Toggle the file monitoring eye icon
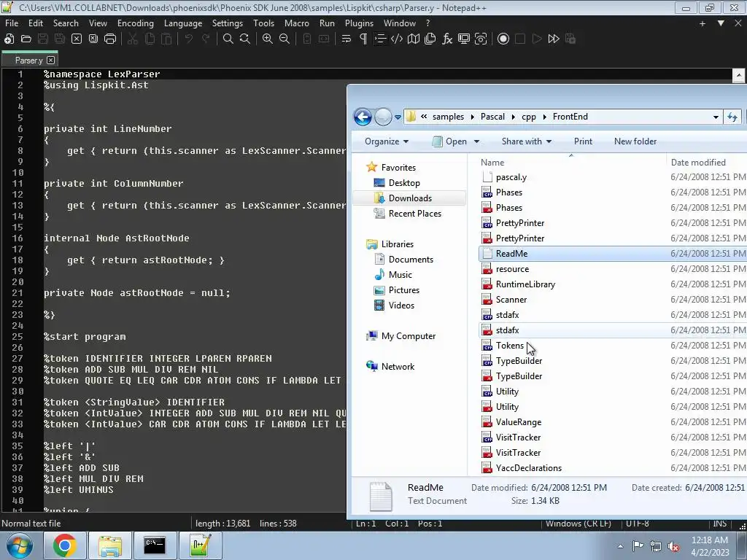The image size is (747, 560). pyautogui.click(x=481, y=39)
